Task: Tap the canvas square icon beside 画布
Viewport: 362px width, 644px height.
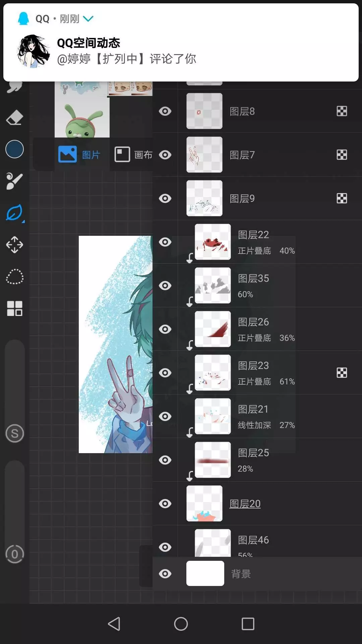Action: pos(122,154)
